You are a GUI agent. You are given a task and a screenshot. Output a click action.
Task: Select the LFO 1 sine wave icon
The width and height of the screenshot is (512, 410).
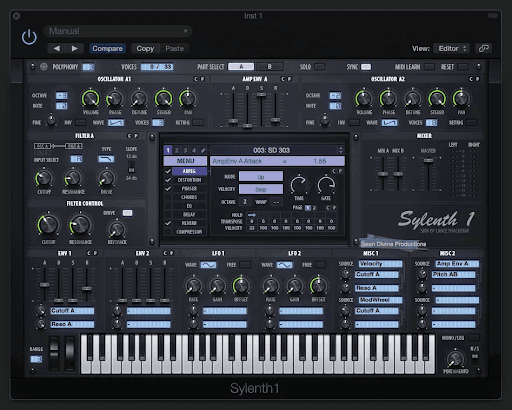[208, 265]
